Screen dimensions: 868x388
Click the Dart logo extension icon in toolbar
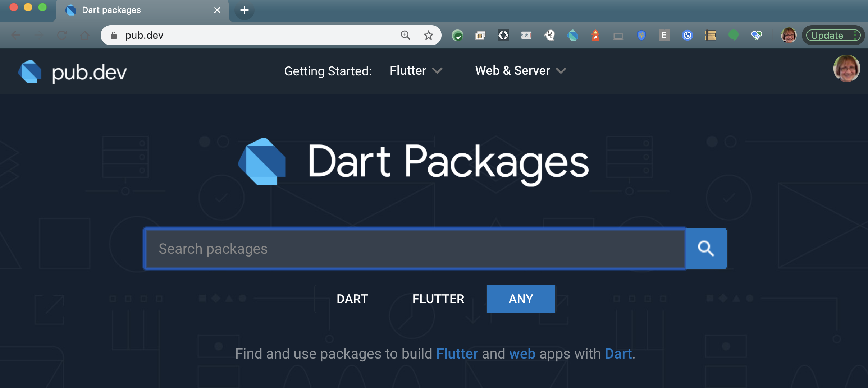572,35
